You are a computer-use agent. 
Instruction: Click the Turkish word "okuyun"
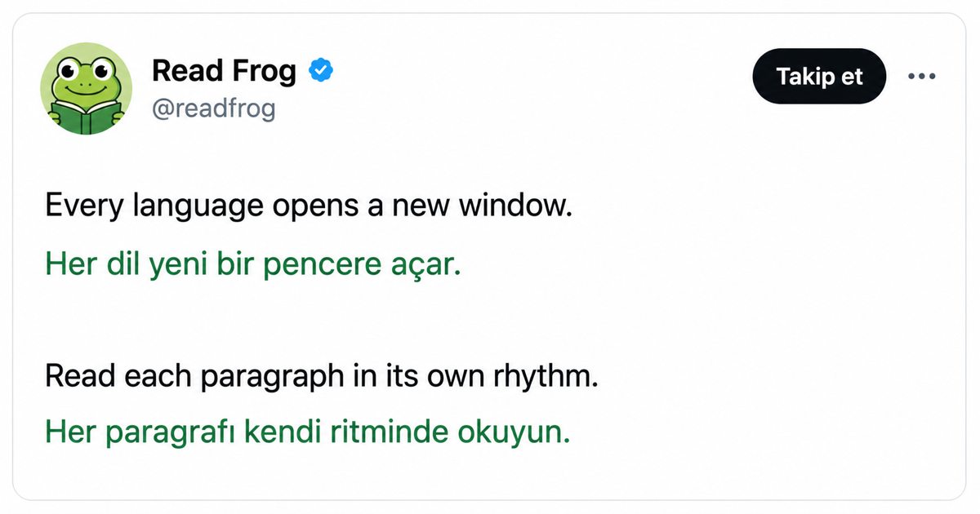(508, 434)
